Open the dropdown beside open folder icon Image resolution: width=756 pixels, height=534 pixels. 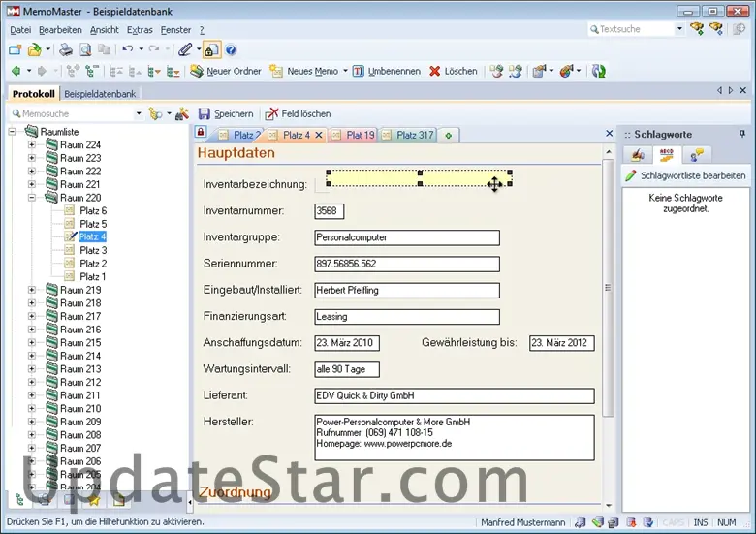click(47, 49)
